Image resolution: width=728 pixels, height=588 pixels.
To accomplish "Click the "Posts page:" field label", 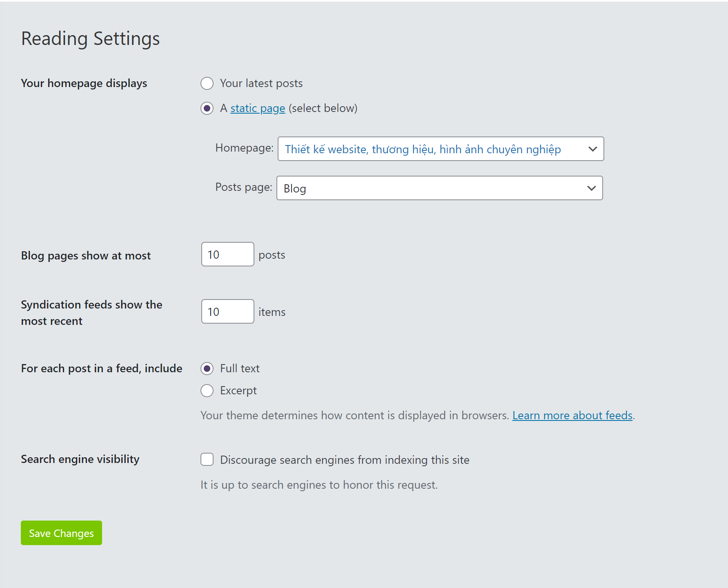I will pos(243,187).
